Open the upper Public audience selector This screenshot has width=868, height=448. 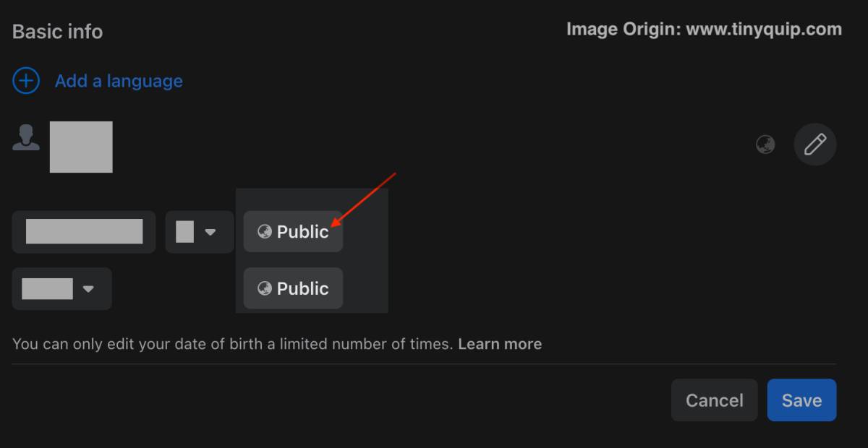293,232
